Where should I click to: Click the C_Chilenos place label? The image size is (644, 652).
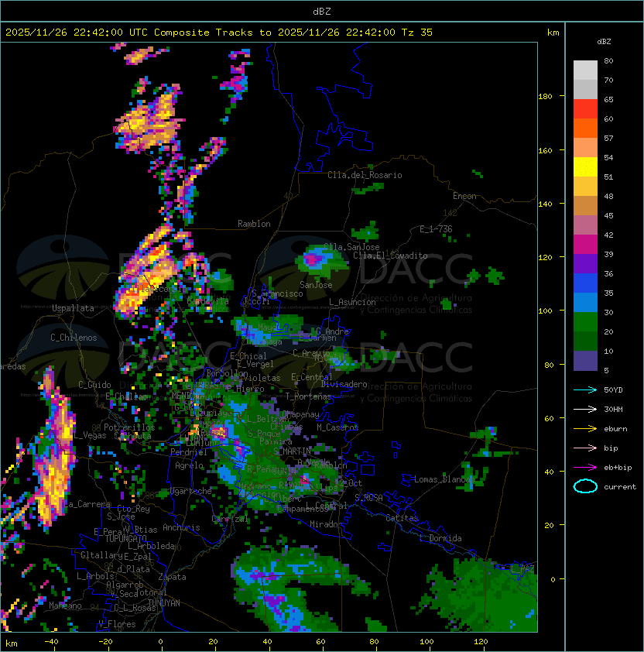[x=74, y=338]
